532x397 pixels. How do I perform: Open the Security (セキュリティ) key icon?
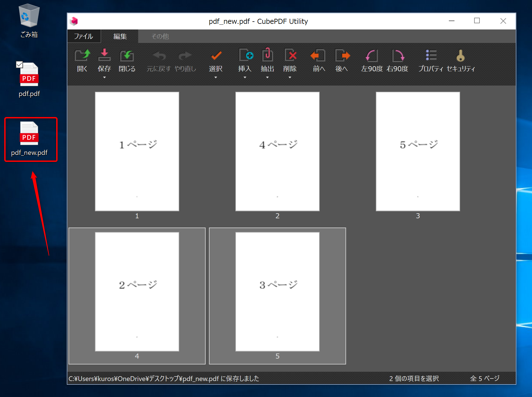460,56
